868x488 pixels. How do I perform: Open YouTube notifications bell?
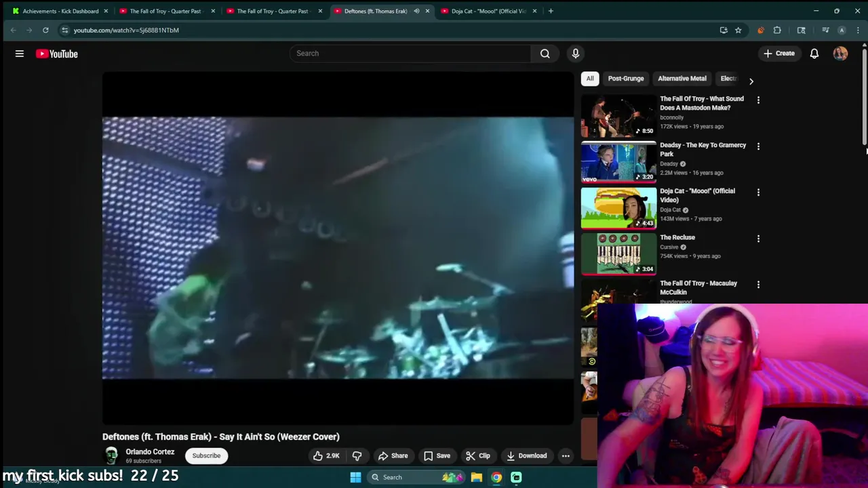click(814, 54)
